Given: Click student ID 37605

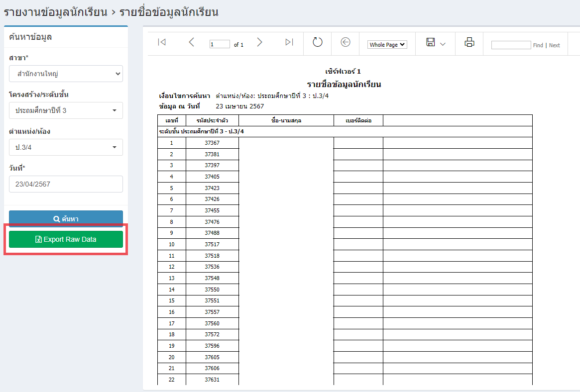Looking at the screenshot, I should tap(212, 357).
